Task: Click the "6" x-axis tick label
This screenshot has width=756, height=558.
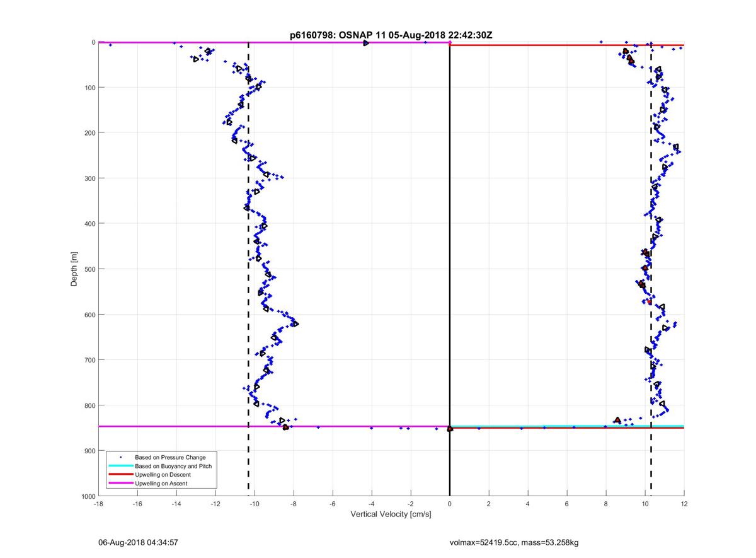Action: coord(567,504)
